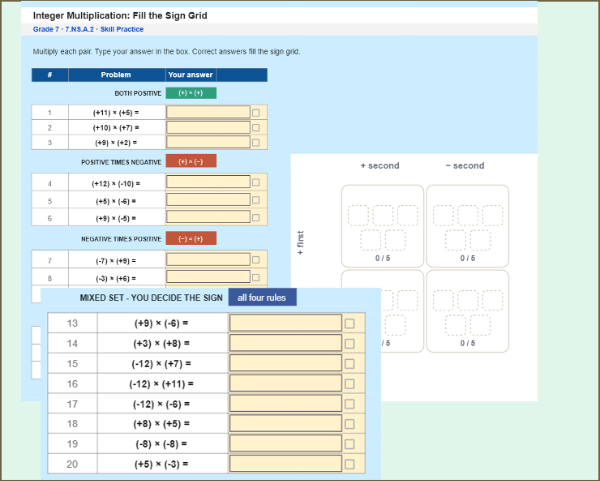
Task: Click the green (+) × (+) rule badge
Action: [191, 93]
